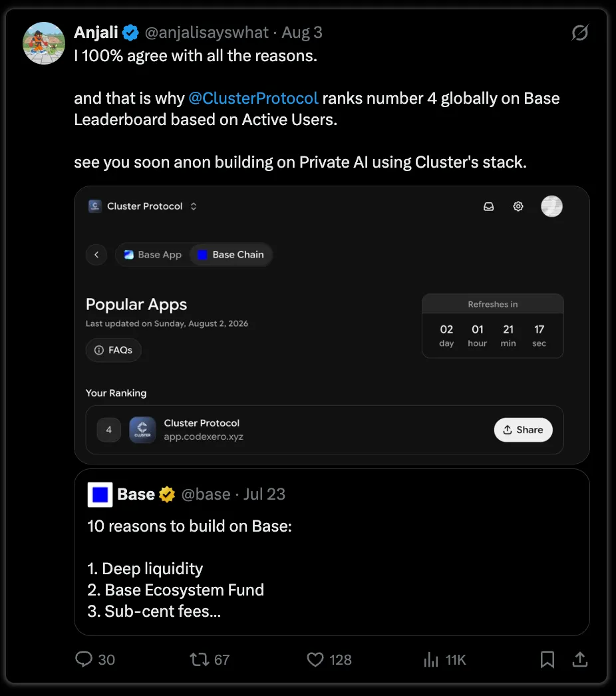Click the Grok icon at tweet top right
The height and width of the screenshot is (696, 616).
579,33
